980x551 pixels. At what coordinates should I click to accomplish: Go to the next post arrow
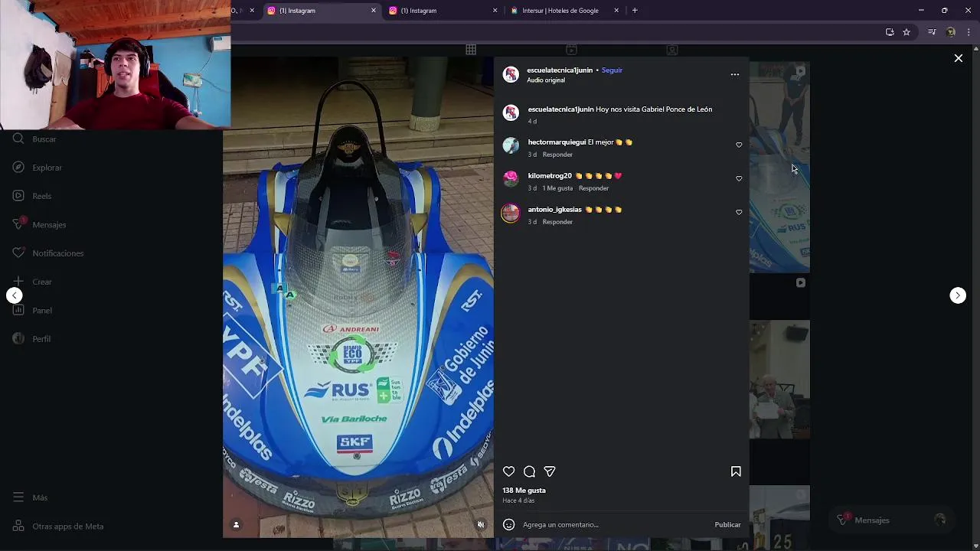pyautogui.click(x=958, y=295)
